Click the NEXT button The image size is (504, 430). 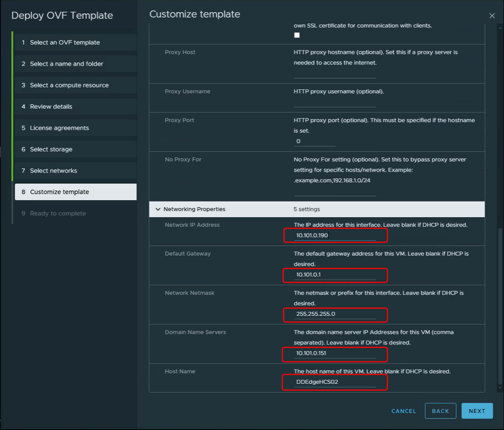(x=477, y=411)
